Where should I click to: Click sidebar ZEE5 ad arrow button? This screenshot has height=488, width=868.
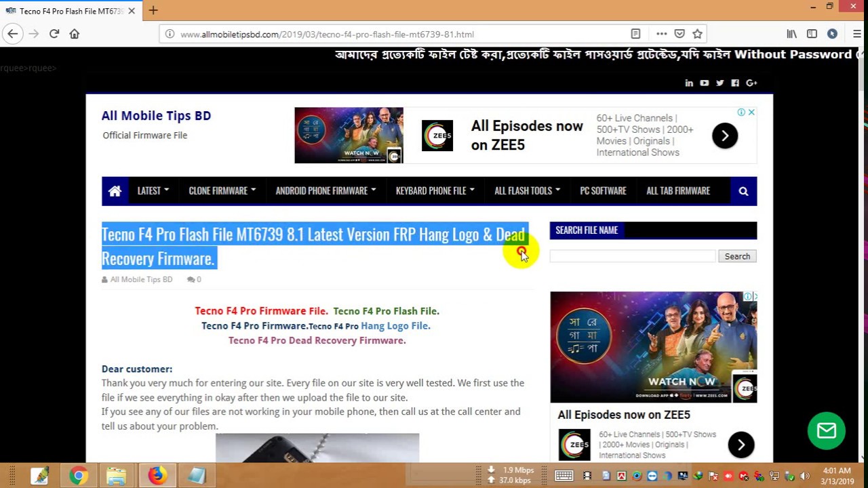741,445
